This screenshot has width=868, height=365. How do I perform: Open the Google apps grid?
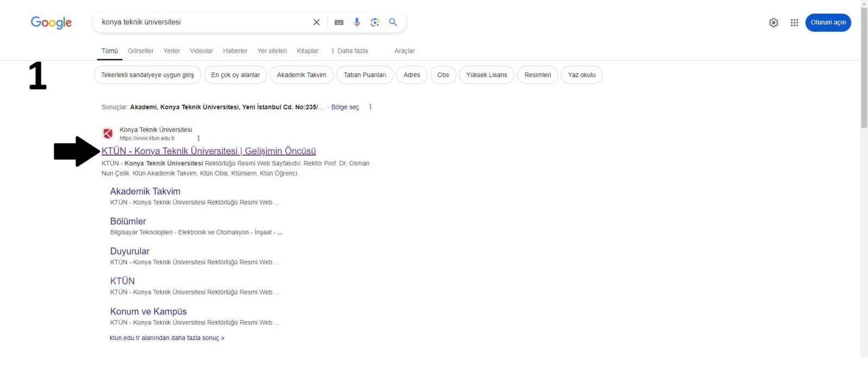pyautogui.click(x=794, y=22)
